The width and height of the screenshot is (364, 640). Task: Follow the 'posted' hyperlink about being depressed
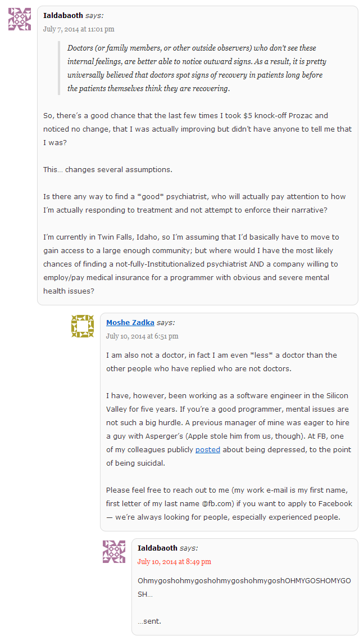point(208,449)
